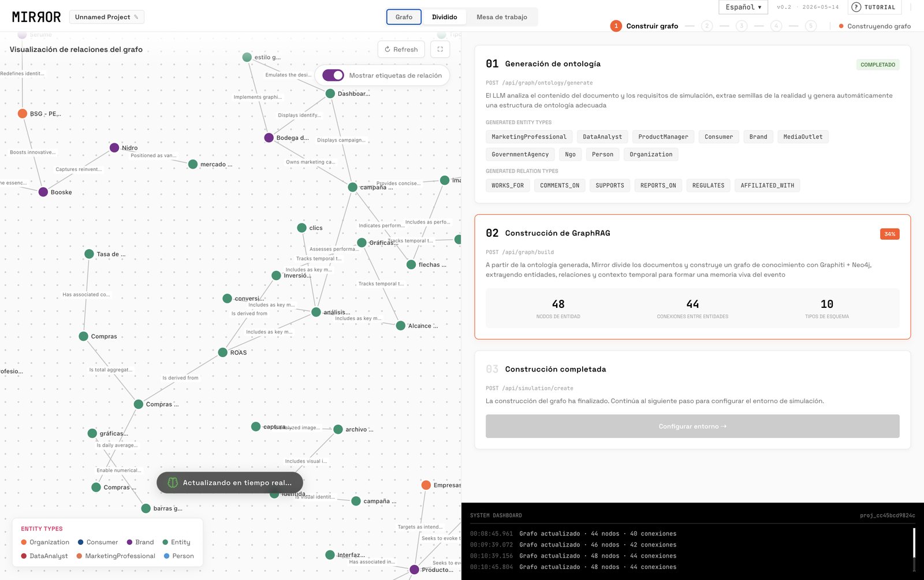The height and width of the screenshot is (580, 924).
Task: Select the estilo g... green node
Action: 247,57
